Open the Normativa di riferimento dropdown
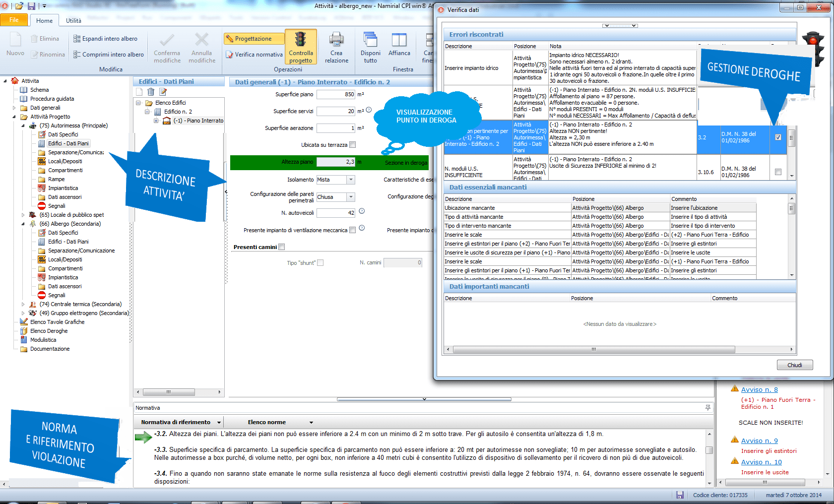 (x=219, y=422)
